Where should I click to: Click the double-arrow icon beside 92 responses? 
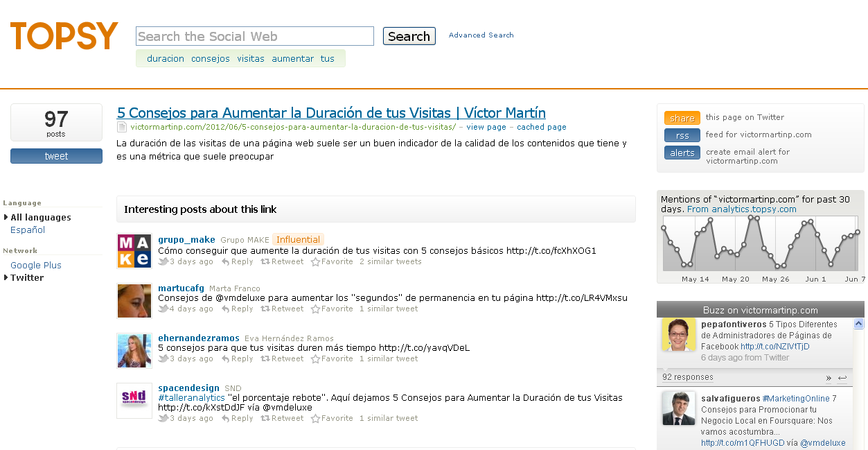click(x=829, y=379)
